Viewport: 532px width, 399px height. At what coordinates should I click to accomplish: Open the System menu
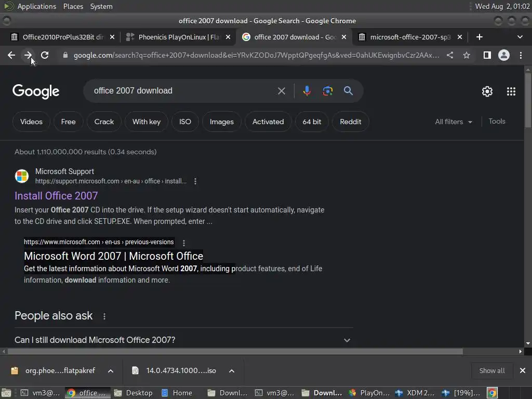click(101, 6)
